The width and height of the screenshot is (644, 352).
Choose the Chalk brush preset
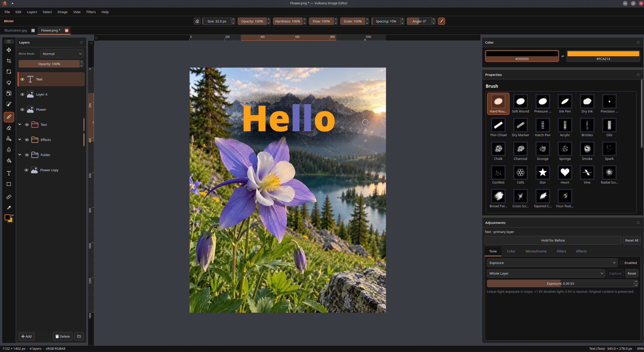[x=498, y=151]
